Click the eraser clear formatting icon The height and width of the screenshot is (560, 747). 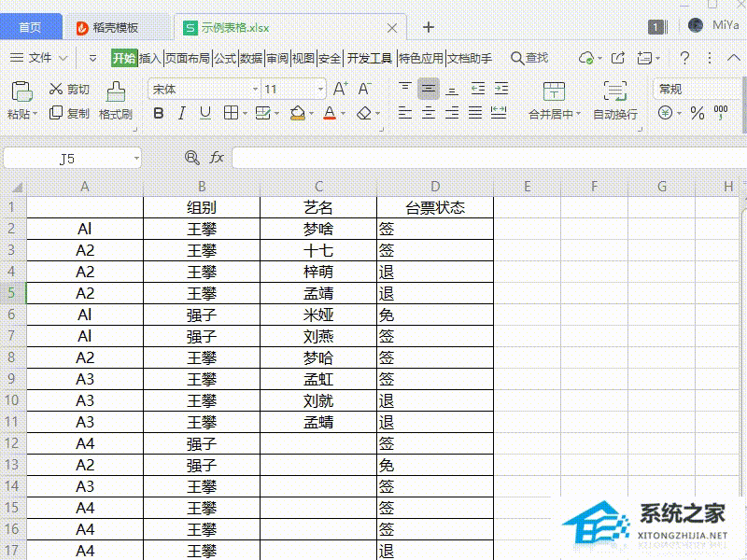click(364, 113)
